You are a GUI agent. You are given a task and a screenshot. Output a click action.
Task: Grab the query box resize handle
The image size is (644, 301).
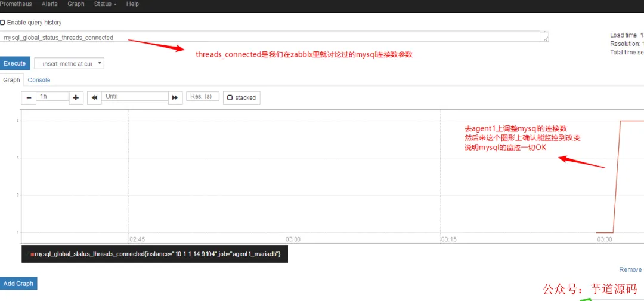[545, 39]
